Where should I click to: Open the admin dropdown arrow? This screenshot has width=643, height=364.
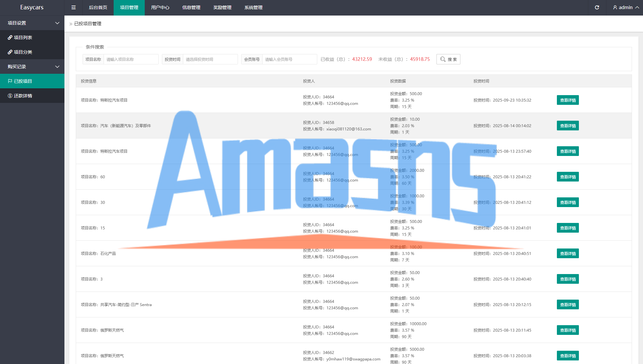[x=637, y=7]
